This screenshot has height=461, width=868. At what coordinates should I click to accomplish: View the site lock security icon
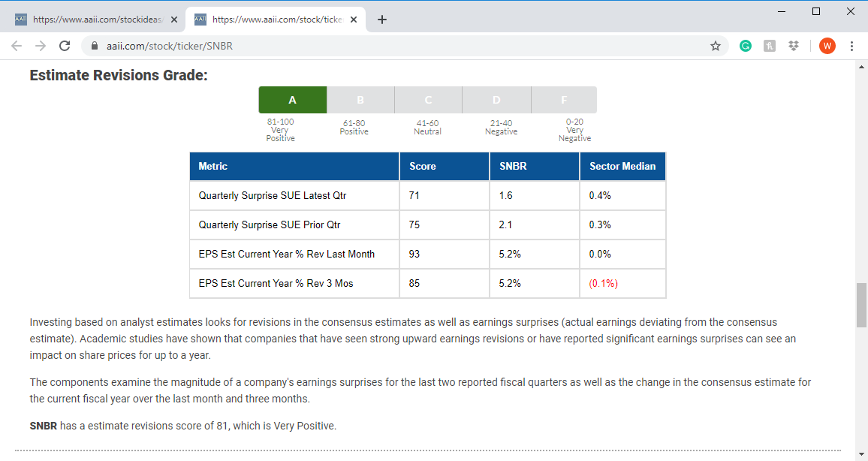coord(95,46)
